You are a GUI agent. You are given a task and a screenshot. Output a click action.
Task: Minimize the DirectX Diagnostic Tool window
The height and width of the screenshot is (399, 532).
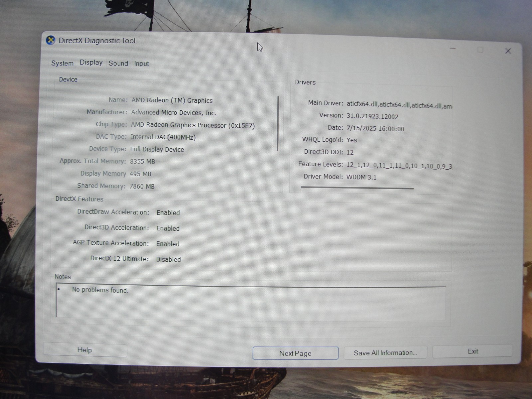click(x=453, y=49)
